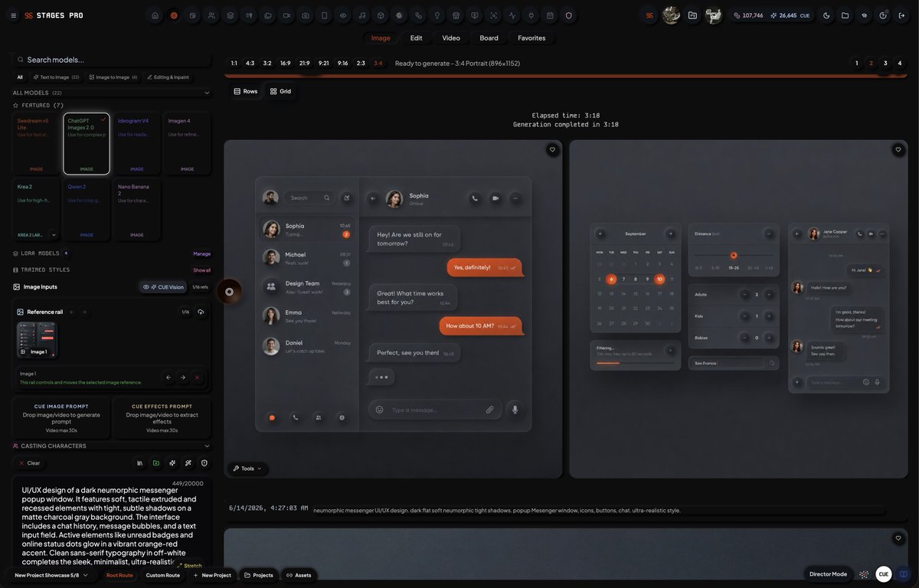
Task: Open the home icon in top toolbar
Action: click(155, 15)
